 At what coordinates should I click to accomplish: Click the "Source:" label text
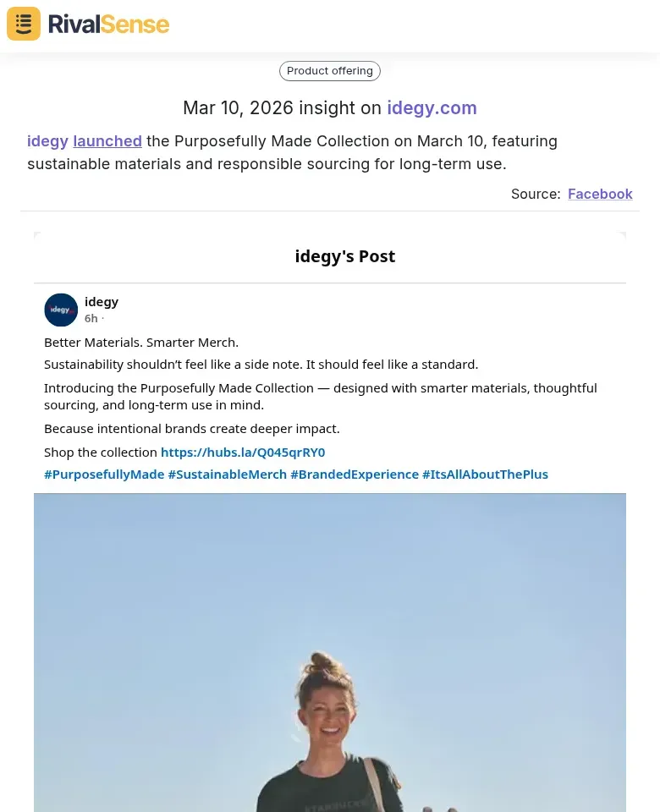click(536, 194)
